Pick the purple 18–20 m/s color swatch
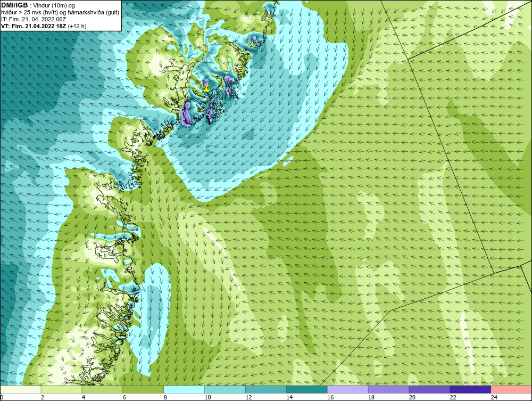 388,389
